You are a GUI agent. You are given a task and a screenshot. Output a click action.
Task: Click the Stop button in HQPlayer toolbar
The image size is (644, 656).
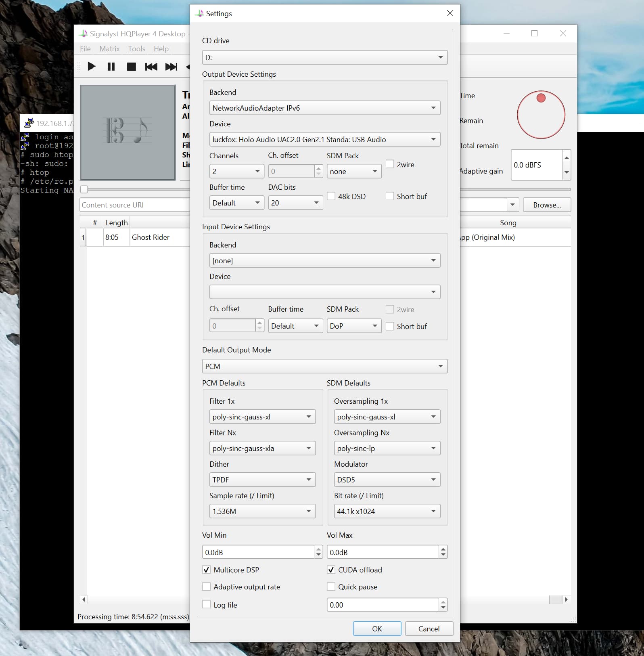tap(131, 66)
